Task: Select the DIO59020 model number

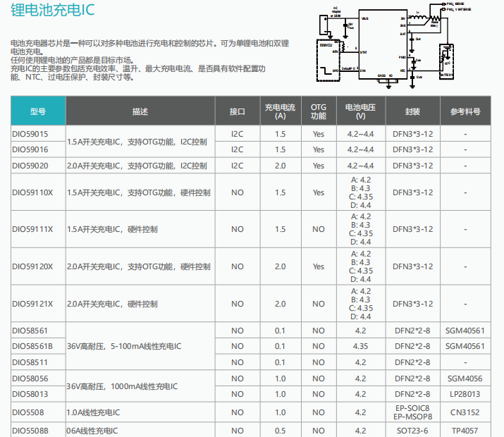Action: pyautogui.click(x=30, y=166)
